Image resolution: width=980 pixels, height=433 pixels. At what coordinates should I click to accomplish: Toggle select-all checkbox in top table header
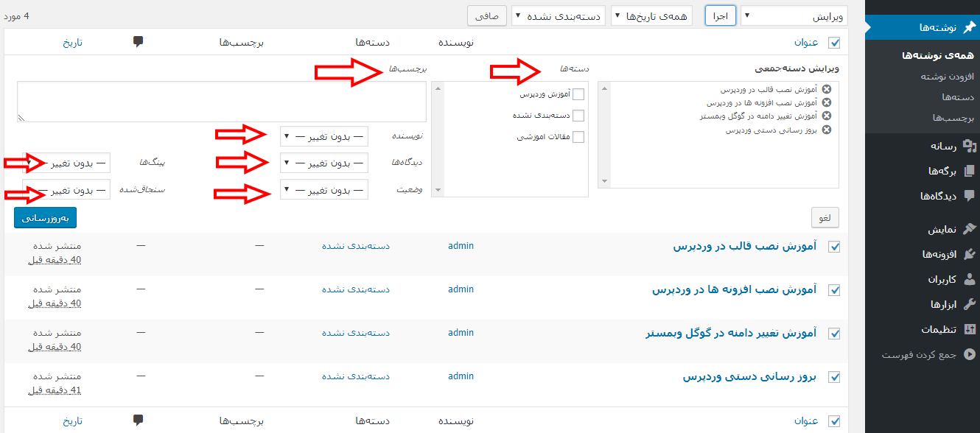[834, 43]
